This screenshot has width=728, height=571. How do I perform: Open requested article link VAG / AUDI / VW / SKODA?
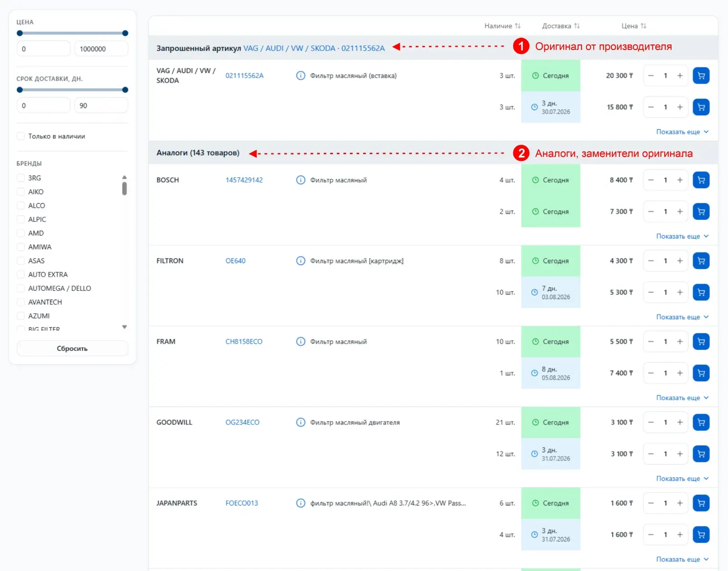pyautogui.click(x=314, y=48)
